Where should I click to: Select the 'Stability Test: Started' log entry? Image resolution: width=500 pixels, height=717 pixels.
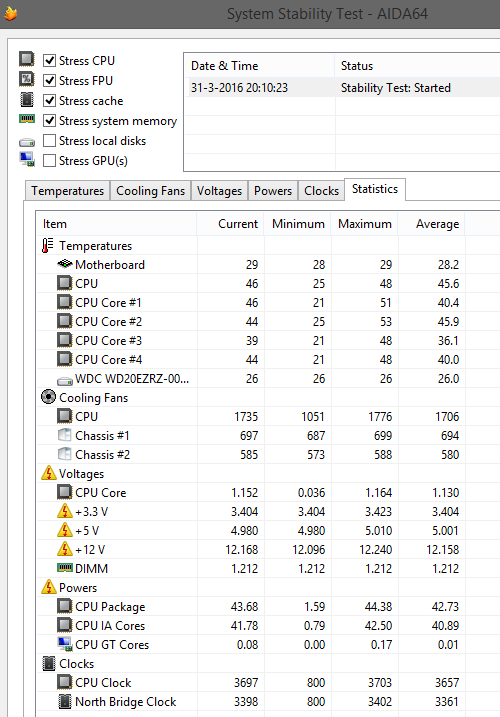(x=396, y=88)
